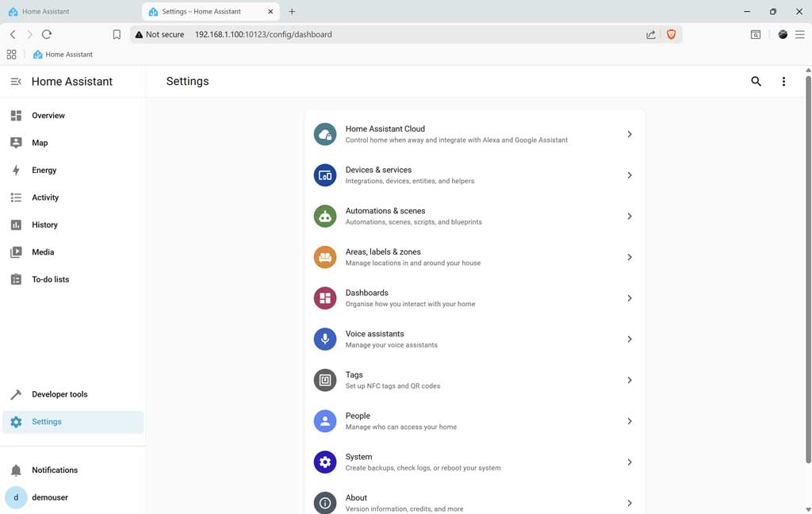Open the demouser profile avatar
The image size is (812, 514).
tap(16, 497)
